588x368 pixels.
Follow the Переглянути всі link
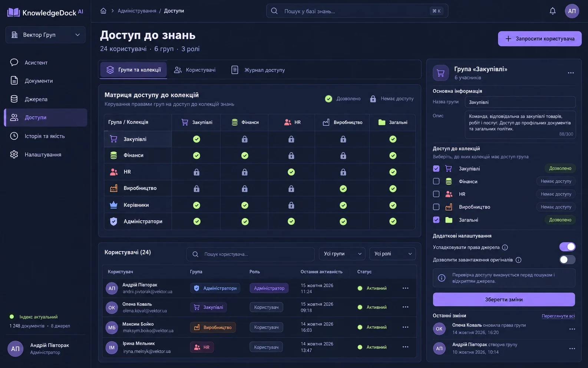tap(558, 316)
